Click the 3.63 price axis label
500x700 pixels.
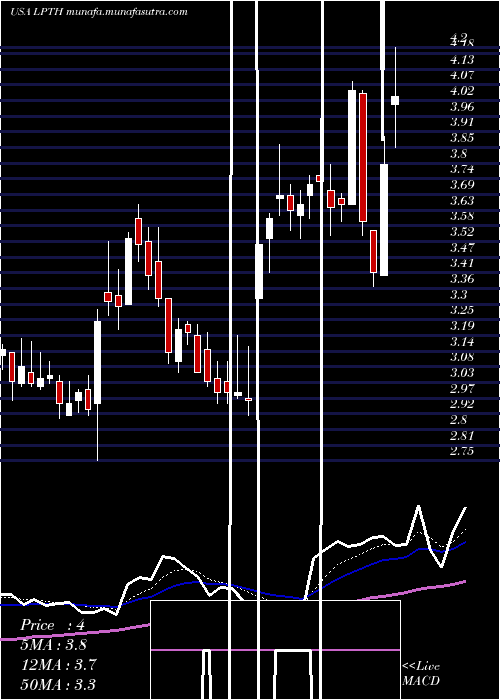462,200
